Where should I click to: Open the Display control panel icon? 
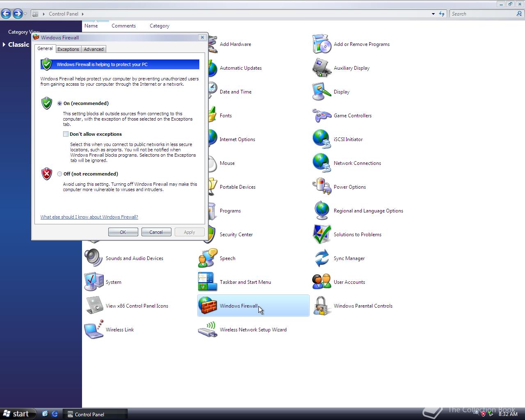[x=322, y=91]
